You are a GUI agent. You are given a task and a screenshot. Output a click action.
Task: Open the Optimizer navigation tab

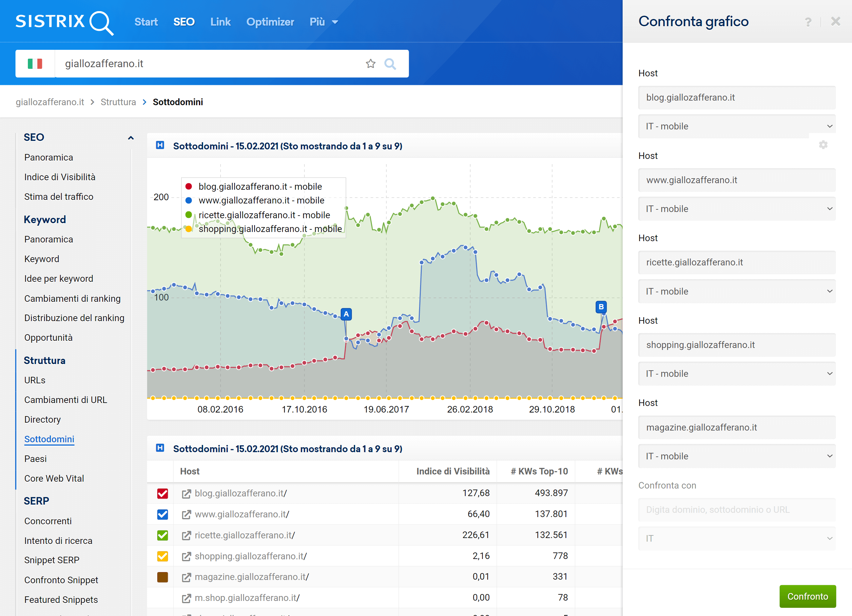pos(270,22)
